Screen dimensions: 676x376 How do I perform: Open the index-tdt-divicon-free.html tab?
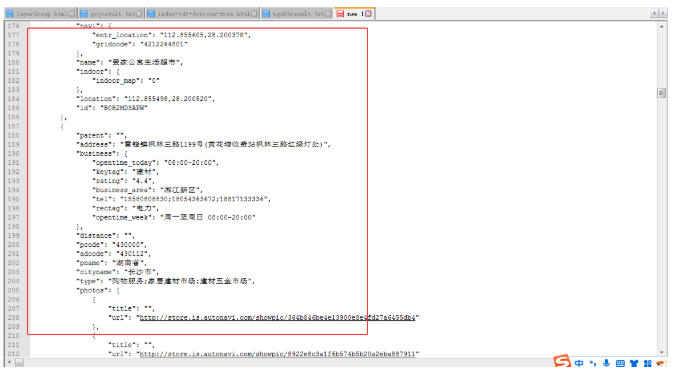pos(203,14)
